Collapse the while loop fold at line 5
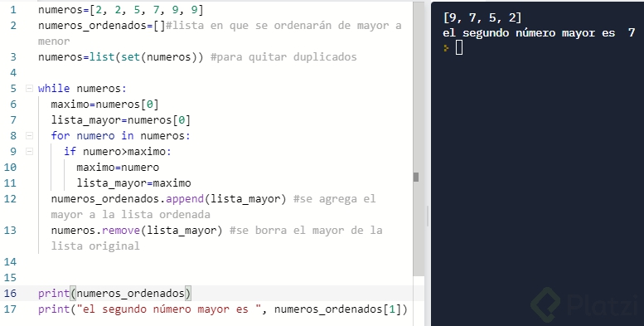This screenshot has width=644, height=326. [x=29, y=88]
